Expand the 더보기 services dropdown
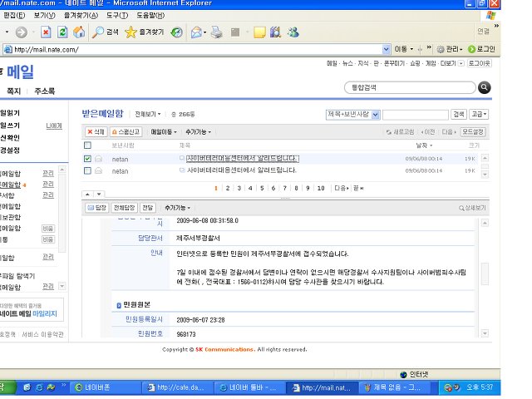Image resolution: width=532 pixels, height=399 pixels. tap(452, 63)
